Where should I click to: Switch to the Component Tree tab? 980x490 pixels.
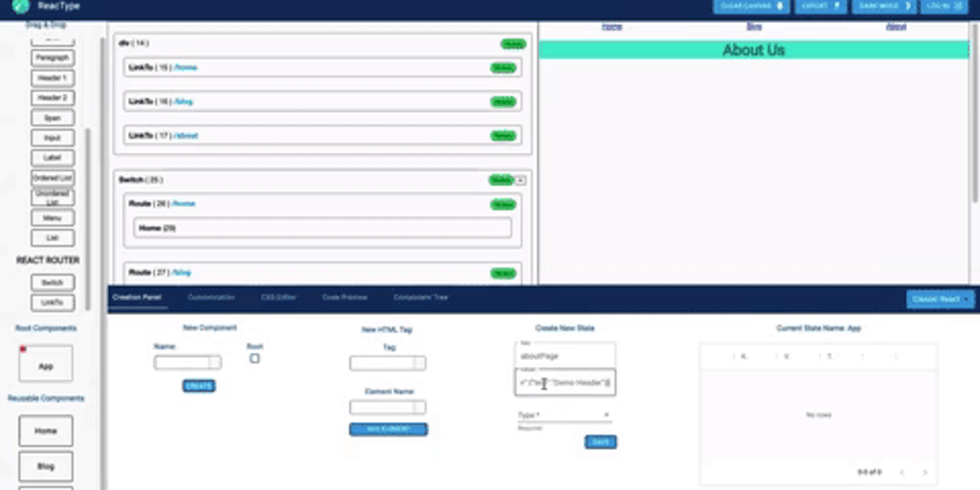click(421, 298)
